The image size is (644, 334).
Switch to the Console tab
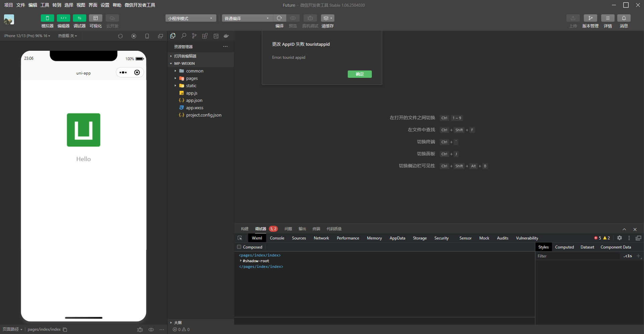277,238
